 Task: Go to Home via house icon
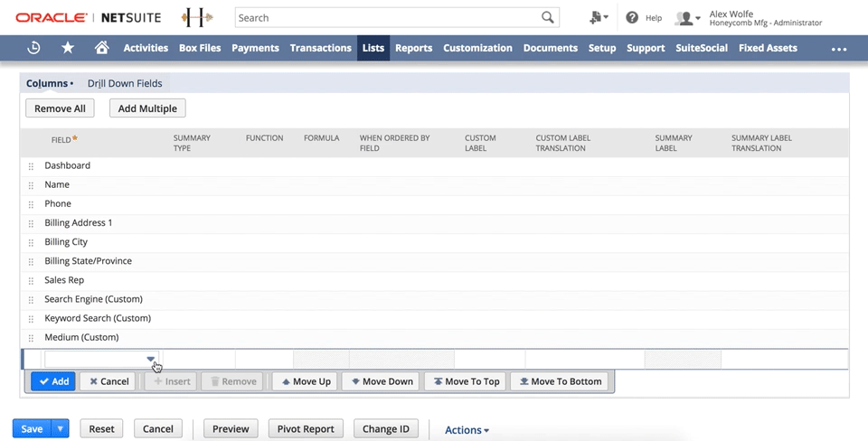click(101, 48)
